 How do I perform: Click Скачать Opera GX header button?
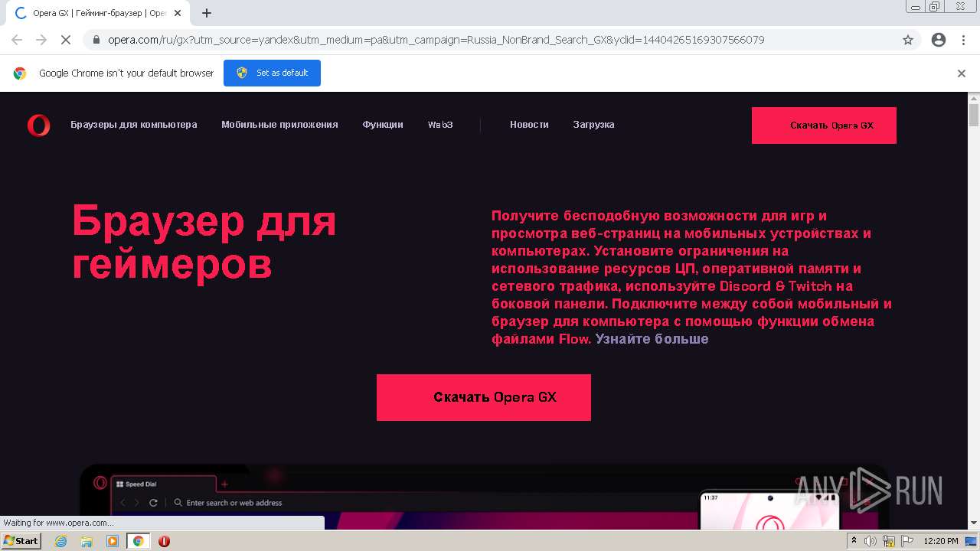824,126
